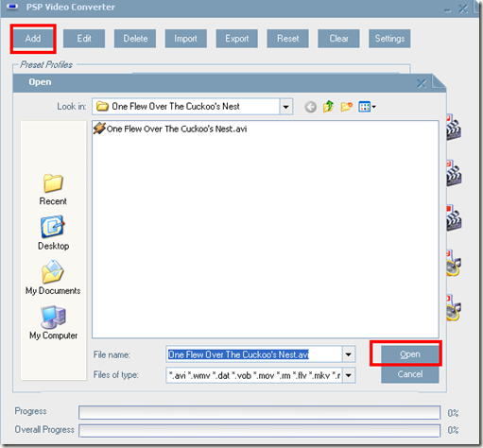483x448 pixels.
Task: Go up one folder level icon
Action: click(328, 107)
